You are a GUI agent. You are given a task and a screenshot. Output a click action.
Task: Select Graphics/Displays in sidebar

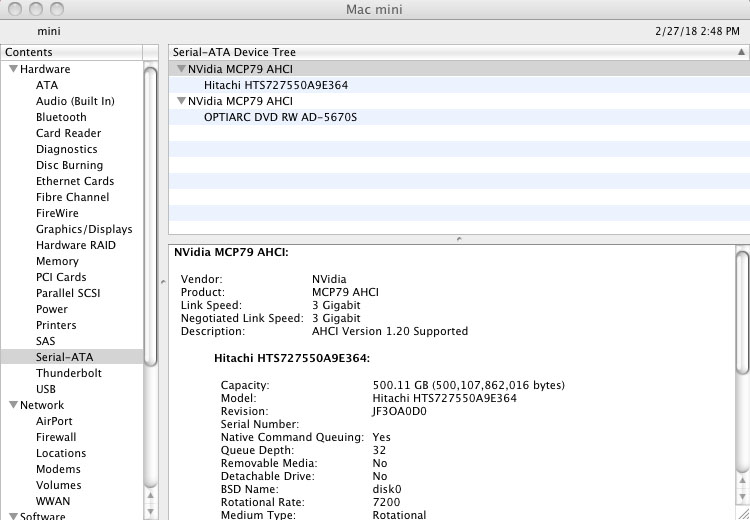84,229
